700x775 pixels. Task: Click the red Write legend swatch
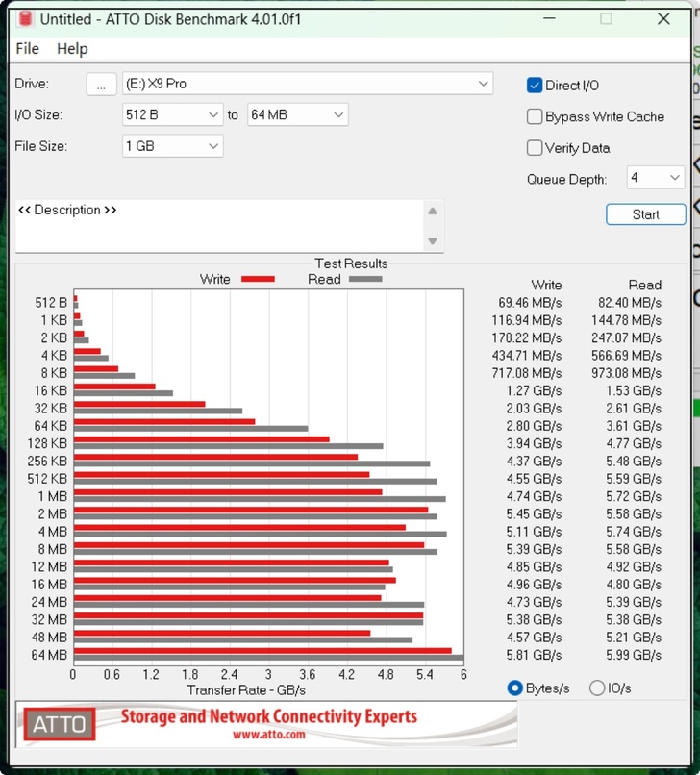[x=258, y=280]
